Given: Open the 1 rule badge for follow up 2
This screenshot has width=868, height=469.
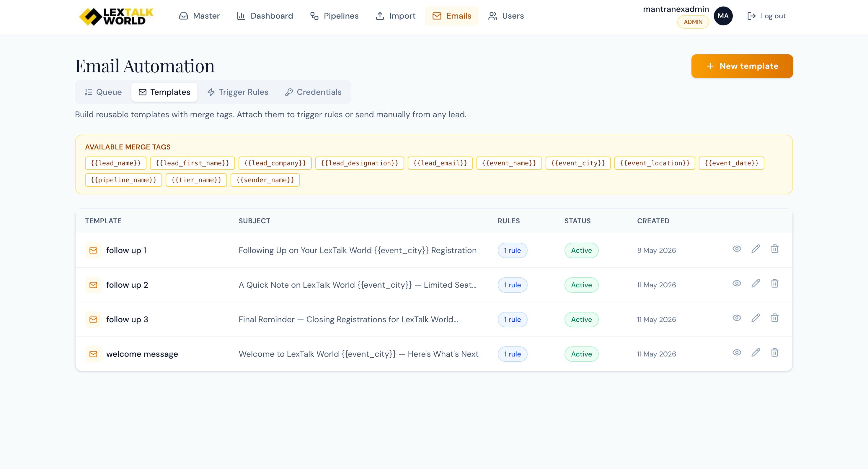Looking at the screenshot, I should tap(513, 285).
